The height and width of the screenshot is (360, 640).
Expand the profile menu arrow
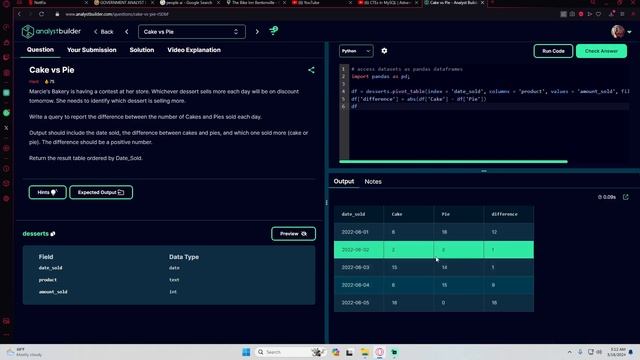click(x=629, y=32)
